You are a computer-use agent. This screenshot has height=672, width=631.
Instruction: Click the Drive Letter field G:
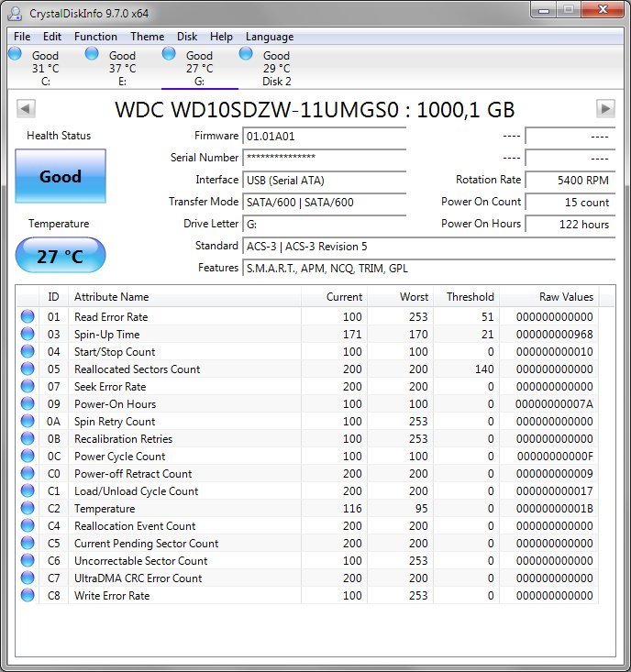coord(325,224)
